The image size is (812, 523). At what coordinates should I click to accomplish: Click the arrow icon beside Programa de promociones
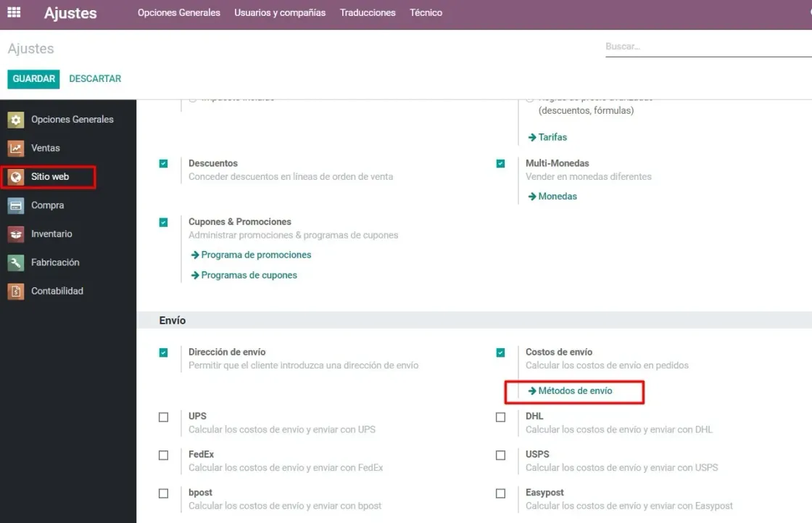click(195, 255)
